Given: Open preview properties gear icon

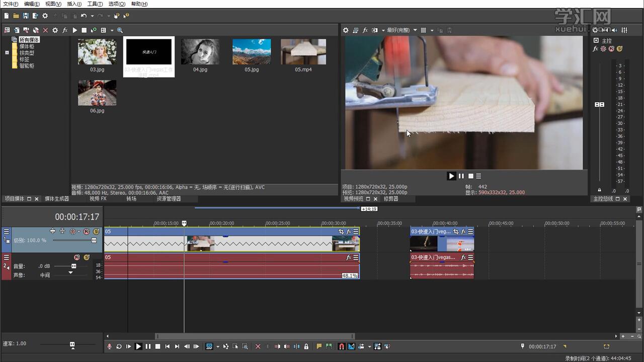Looking at the screenshot, I should pyautogui.click(x=346, y=30).
